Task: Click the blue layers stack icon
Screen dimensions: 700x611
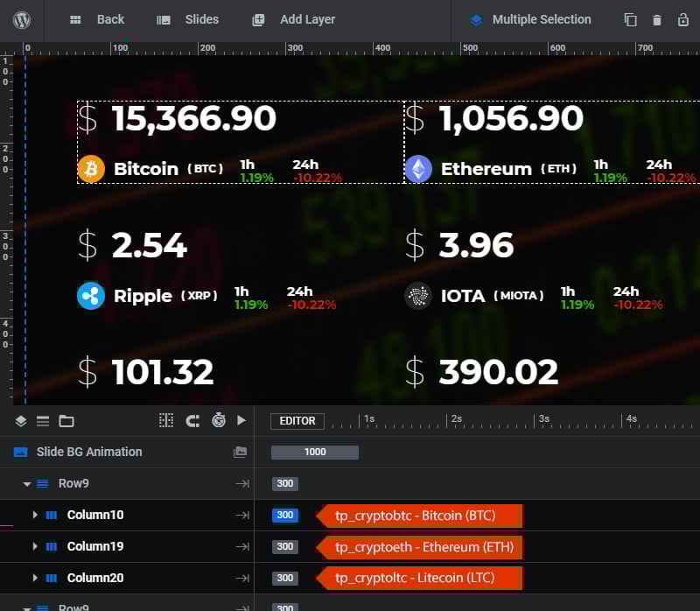Action: tap(476, 20)
